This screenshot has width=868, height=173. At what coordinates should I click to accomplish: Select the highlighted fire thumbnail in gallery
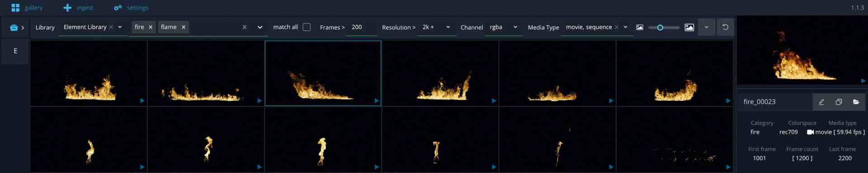click(323, 73)
